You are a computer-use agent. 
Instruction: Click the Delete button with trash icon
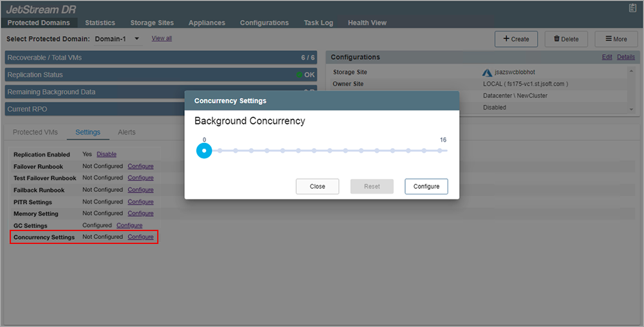click(566, 39)
